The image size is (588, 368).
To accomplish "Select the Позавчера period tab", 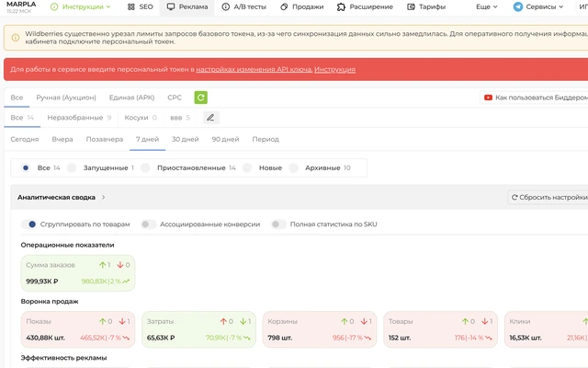I will 104,139.
